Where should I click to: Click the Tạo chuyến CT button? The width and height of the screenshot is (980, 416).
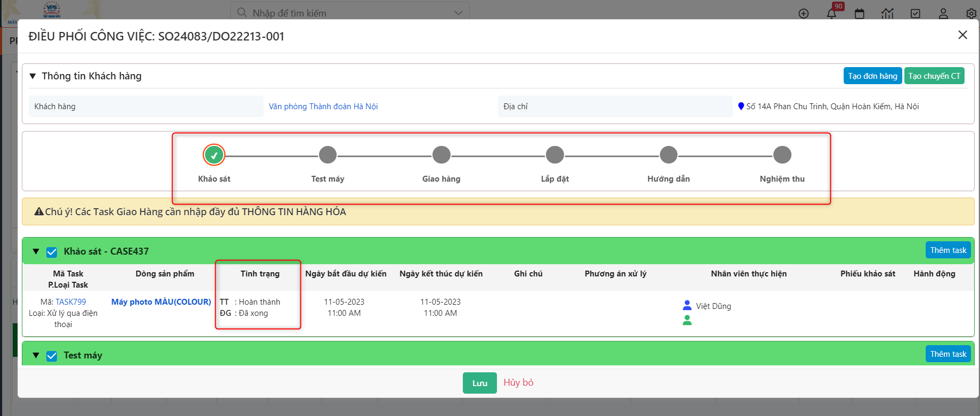[934, 76]
